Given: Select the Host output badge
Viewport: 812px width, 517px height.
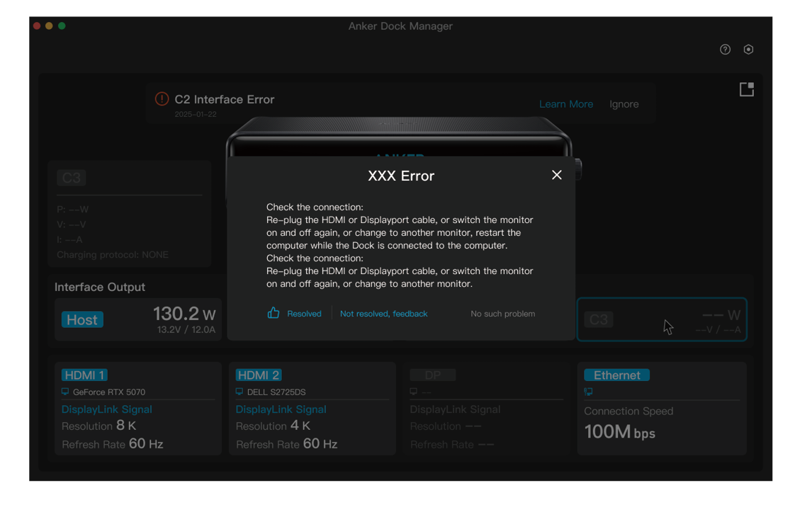Looking at the screenshot, I should click(x=82, y=320).
